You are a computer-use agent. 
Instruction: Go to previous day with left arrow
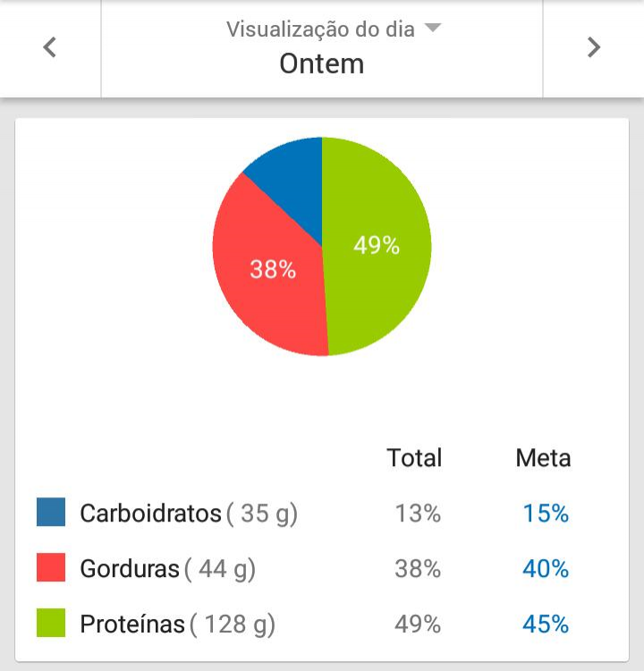click(x=49, y=47)
